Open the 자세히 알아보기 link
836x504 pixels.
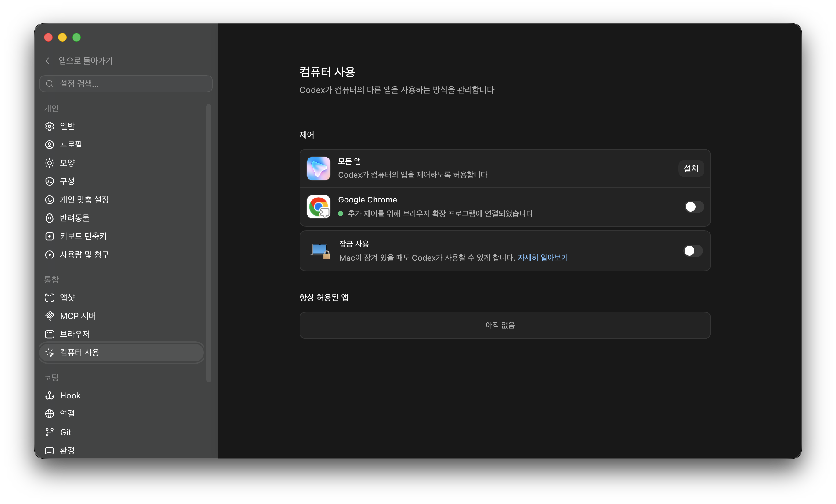click(x=543, y=258)
